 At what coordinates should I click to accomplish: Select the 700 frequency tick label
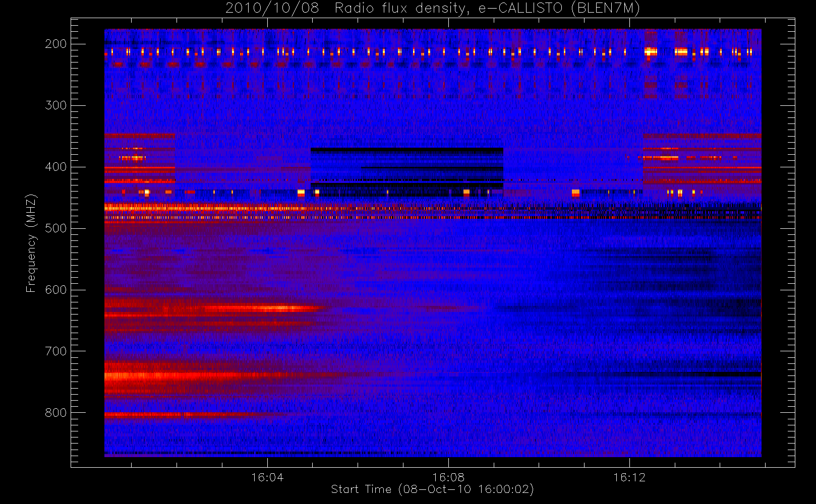56,351
